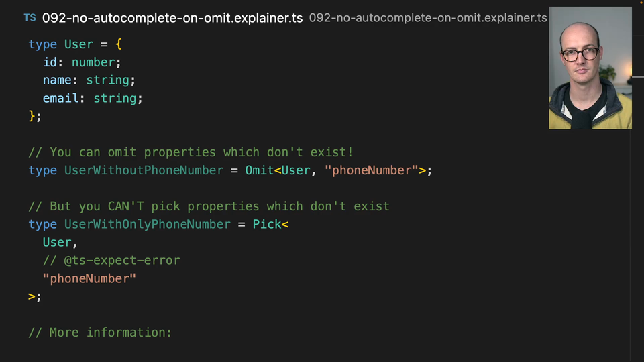Click the "id: number;" property line
This screenshot has height=362, width=644.
[82, 62]
